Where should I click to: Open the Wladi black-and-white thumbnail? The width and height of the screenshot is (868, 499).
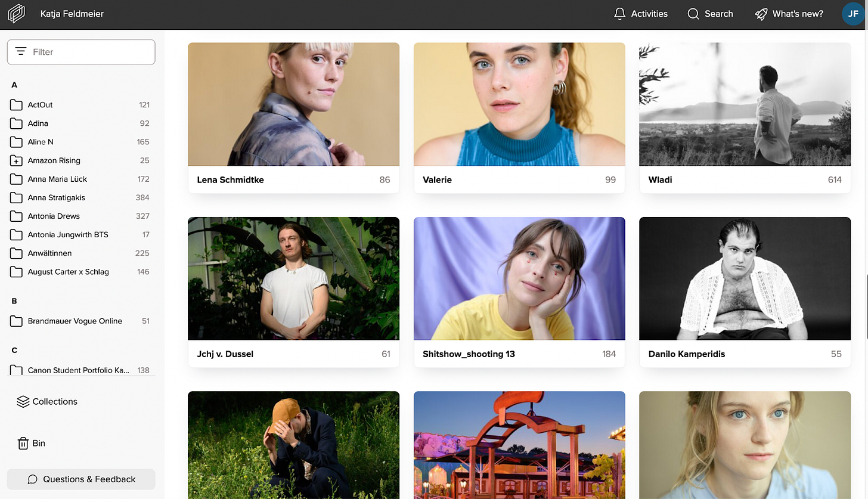coord(745,104)
